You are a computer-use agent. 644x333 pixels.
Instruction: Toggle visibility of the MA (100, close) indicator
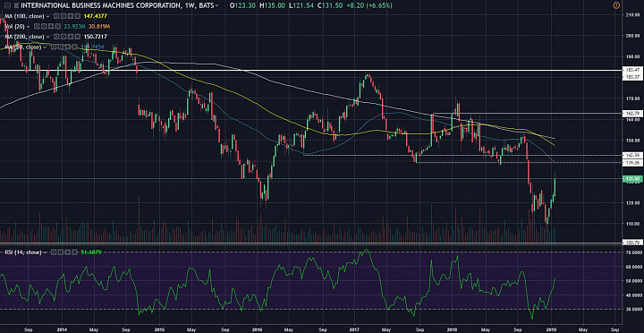56,16
